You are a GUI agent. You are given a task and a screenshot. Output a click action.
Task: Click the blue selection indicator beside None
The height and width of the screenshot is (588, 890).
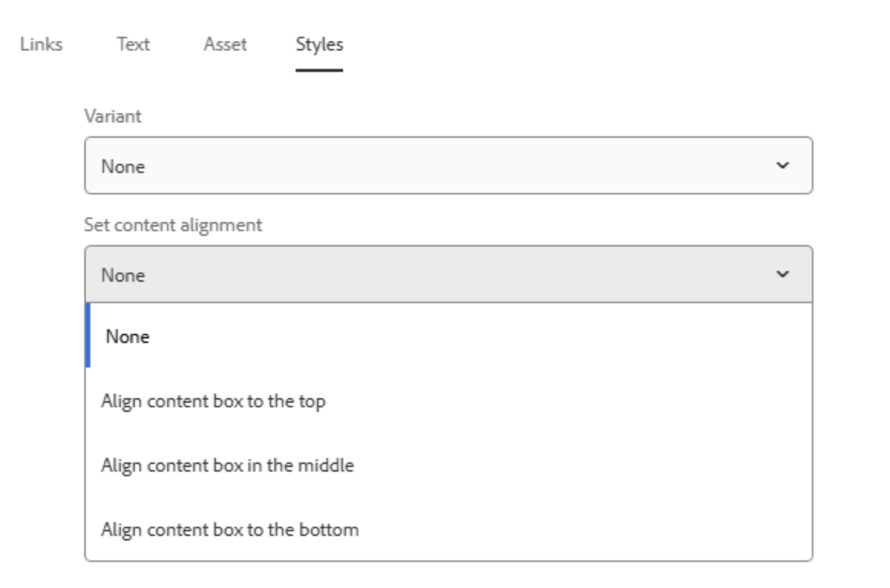88,335
